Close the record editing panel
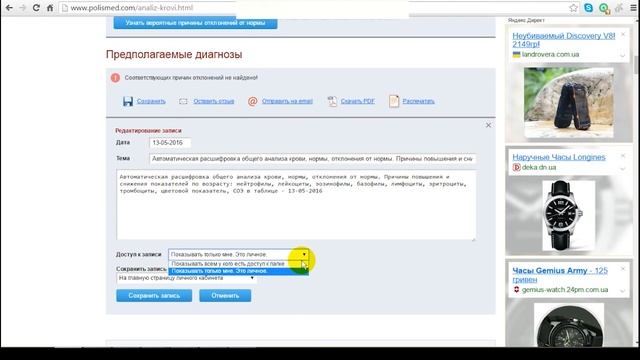Viewport: 640px width, 360px height. click(488, 125)
